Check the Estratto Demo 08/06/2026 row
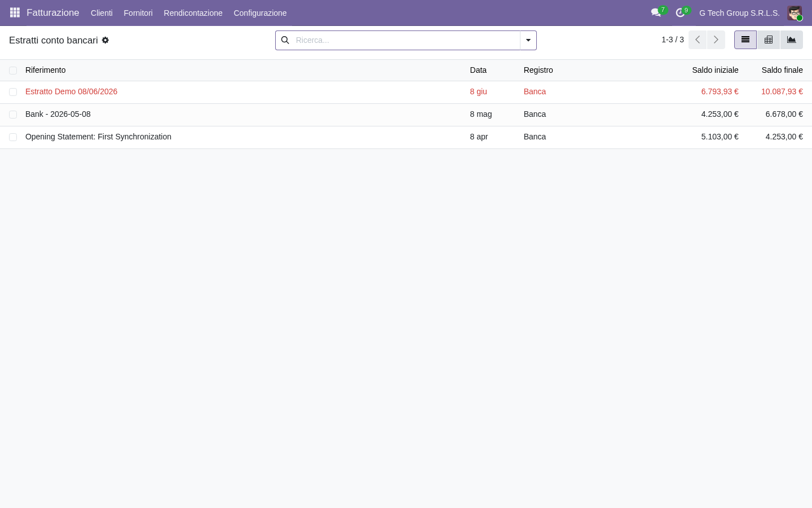812x508 pixels. 13,92
